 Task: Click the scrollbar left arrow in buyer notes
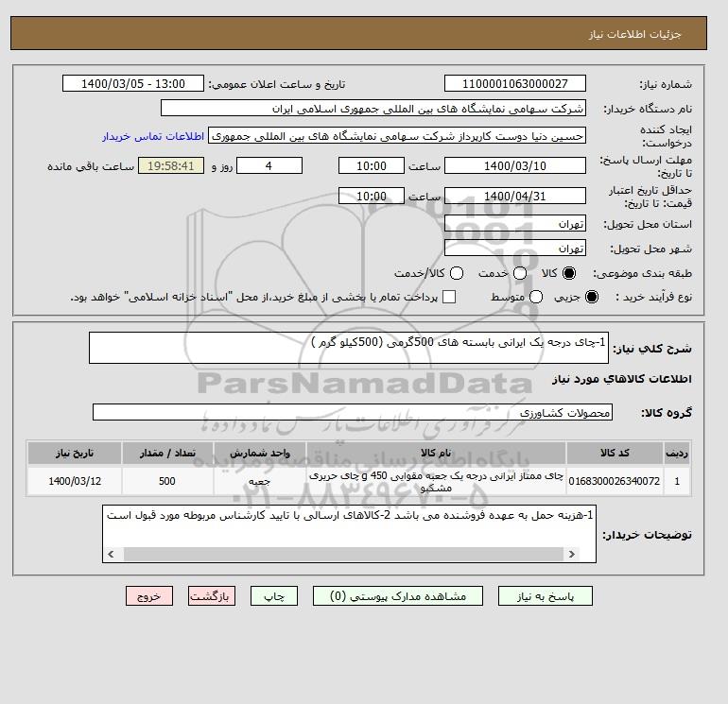[x=111, y=554]
